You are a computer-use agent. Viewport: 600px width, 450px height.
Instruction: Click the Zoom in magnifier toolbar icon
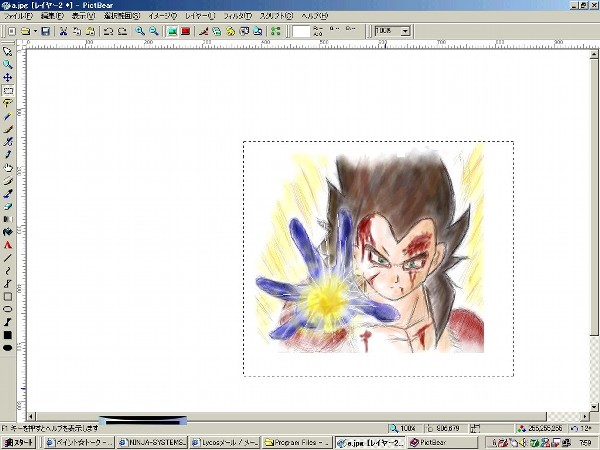pos(140,31)
